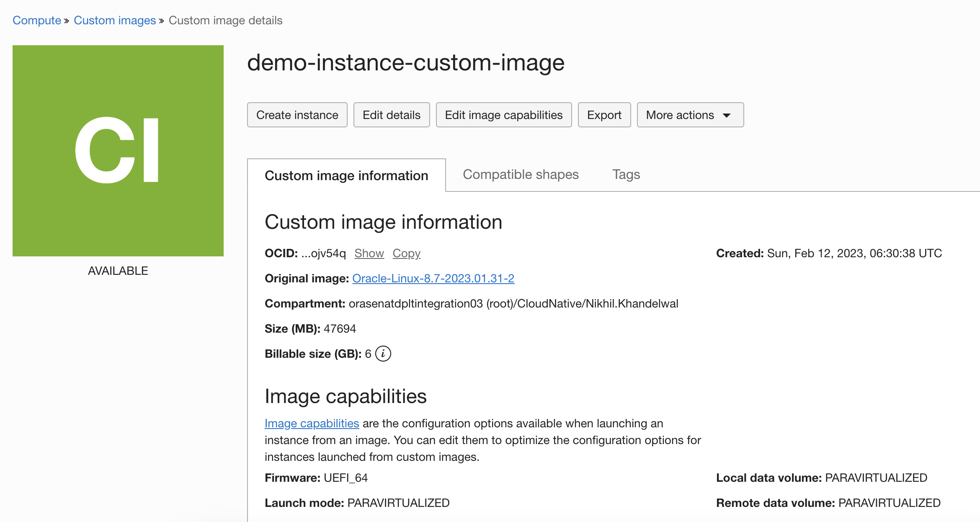Show the full OCID value
This screenshot has height=522, width=980.
(x=369, y=253)
